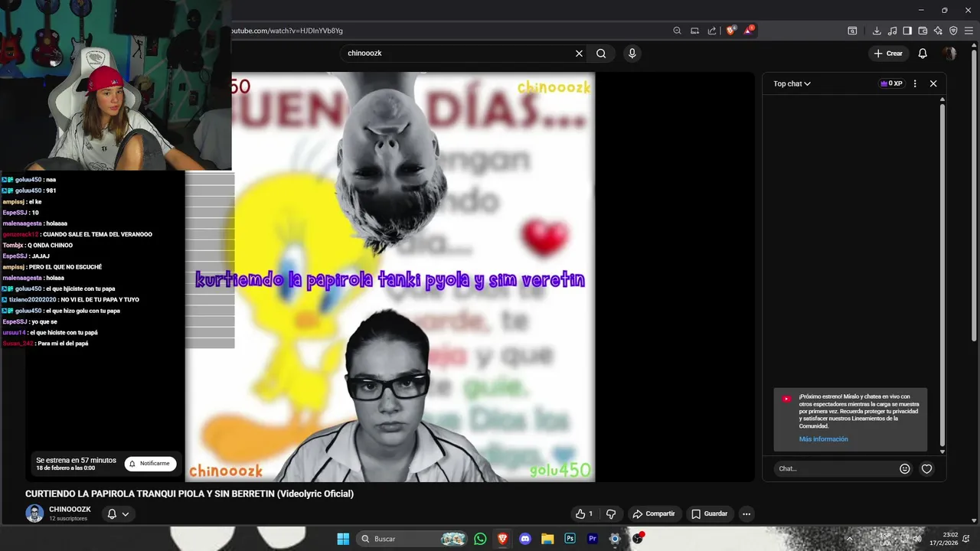
Task: Click chat message 'CUANDO SALE EL TEMA DEL VERANOOO'
Action: (x=96, y=234)
